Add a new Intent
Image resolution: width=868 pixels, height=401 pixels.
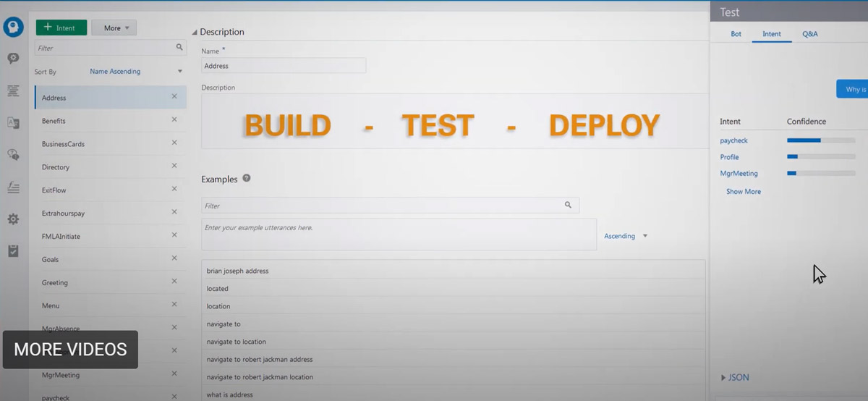(61, 28)
